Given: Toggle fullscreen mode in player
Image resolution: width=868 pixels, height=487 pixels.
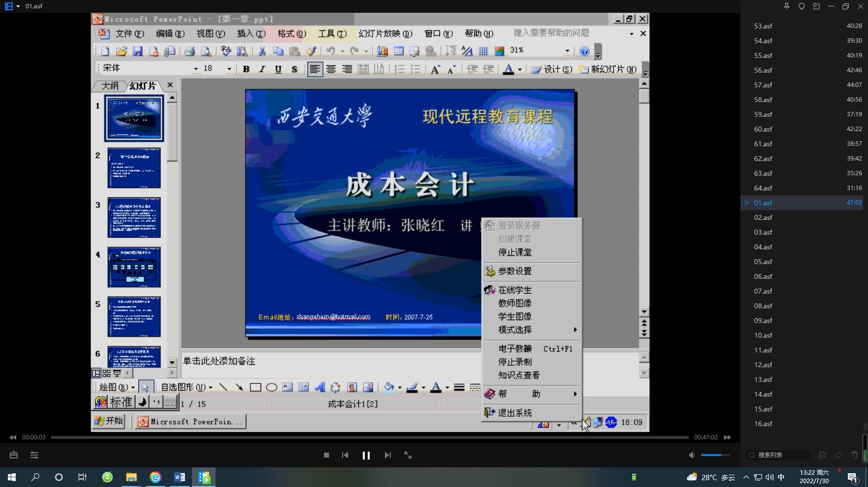Looking at the screenshot, I should click(x=408, y=455).
